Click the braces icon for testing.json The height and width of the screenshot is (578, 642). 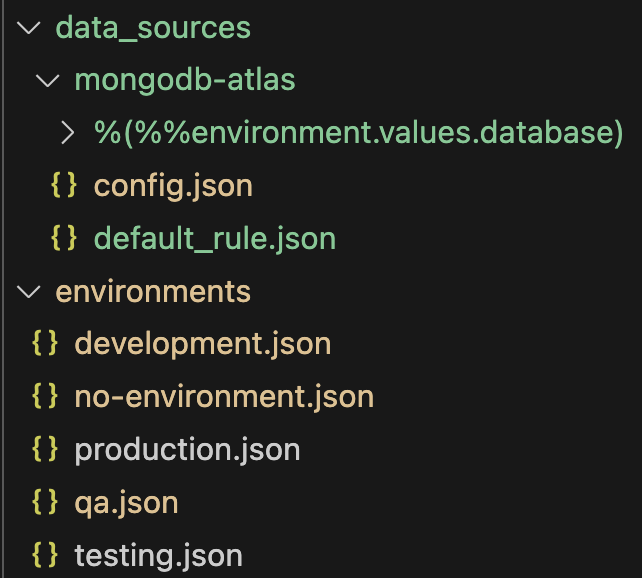[x=45, y=554]
